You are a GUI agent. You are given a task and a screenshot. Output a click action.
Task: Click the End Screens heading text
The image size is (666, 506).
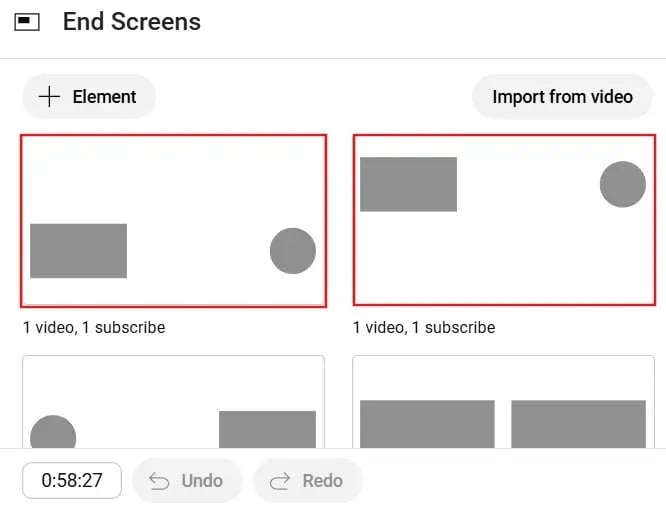tap(132, 22)
